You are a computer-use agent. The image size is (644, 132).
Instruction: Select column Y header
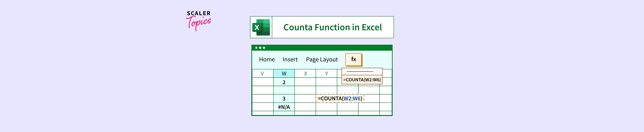pos(326,74)
